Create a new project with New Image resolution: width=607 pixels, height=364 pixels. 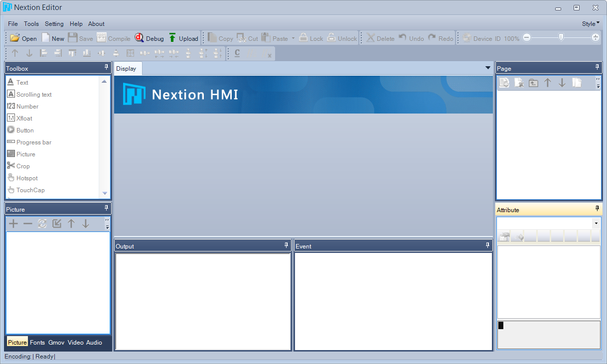tap(53, 38)
